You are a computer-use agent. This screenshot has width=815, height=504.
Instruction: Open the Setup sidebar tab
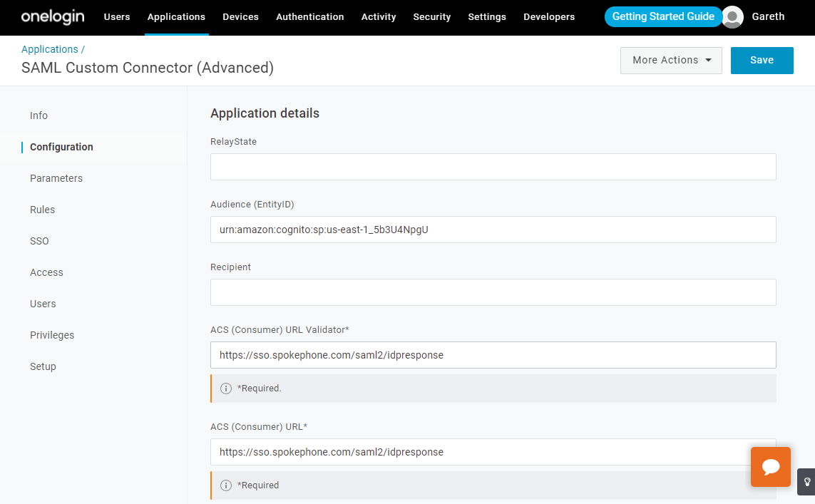43,366
